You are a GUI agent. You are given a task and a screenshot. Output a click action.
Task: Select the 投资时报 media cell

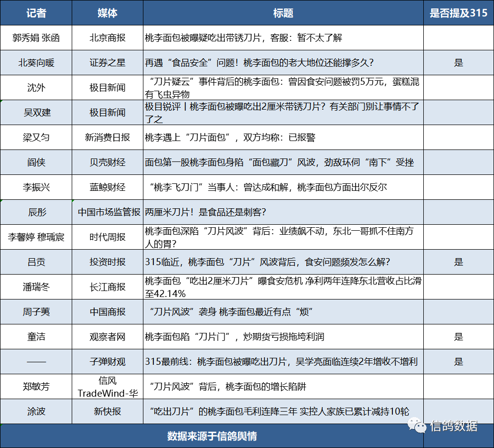(108, 262)
